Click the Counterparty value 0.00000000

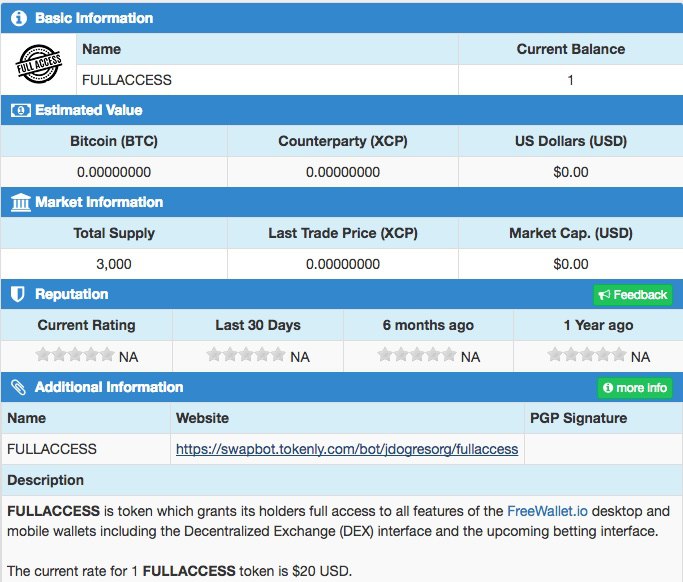(343, 172)
